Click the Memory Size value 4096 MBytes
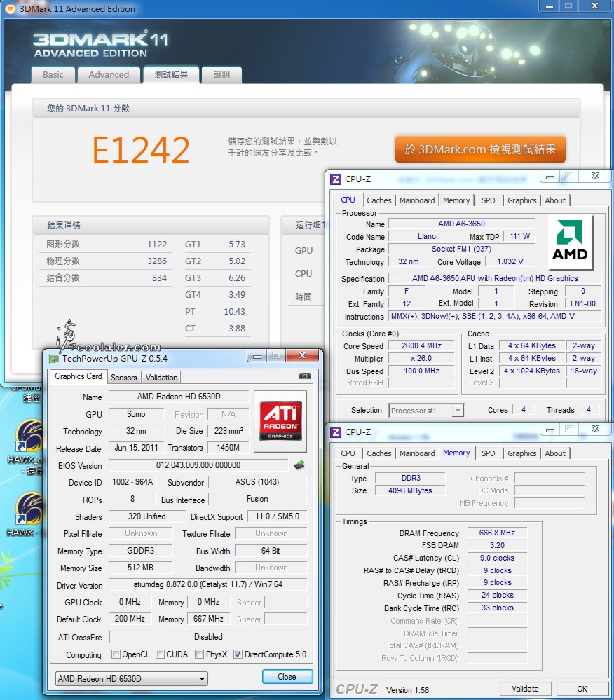Screen dimensions: 614x700 [x=410, y=490]
